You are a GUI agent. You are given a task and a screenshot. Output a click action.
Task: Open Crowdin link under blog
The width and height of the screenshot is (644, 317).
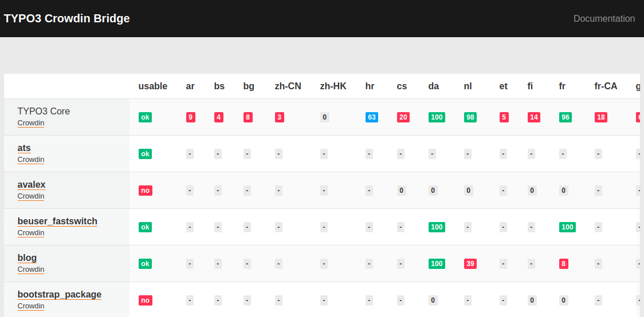click(x=31, y=270)
